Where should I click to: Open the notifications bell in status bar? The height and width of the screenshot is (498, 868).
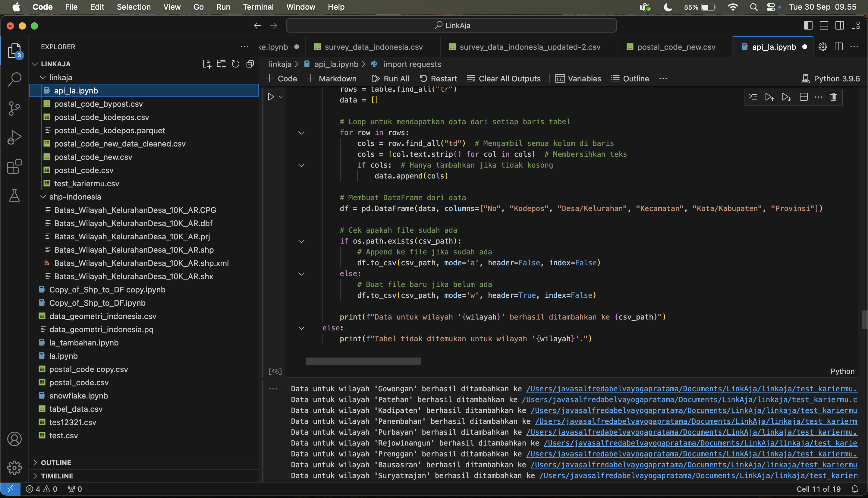tap(855, 489)
